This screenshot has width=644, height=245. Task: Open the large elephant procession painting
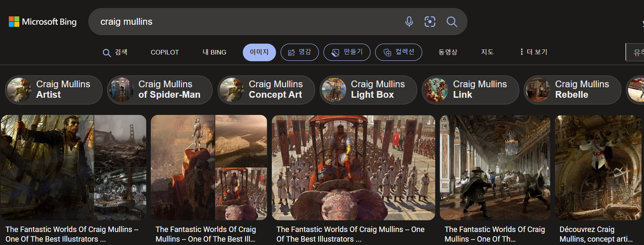[x=353, y=168]
